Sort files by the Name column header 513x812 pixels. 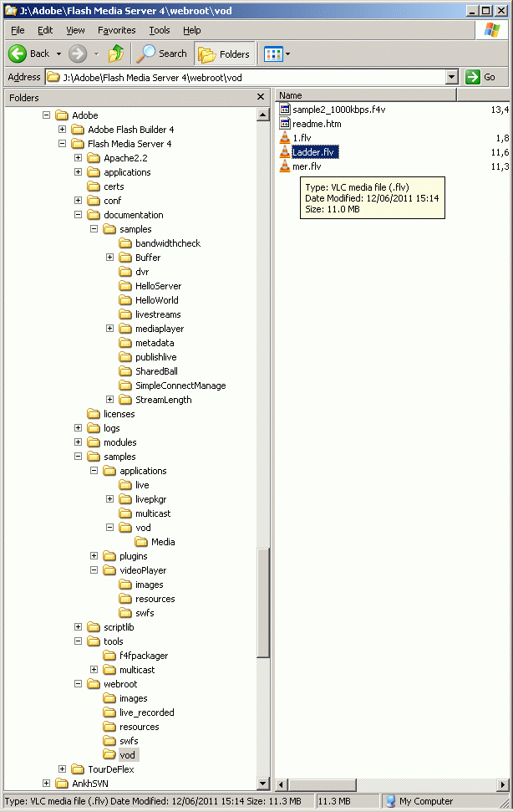click(x=366, y=95)
